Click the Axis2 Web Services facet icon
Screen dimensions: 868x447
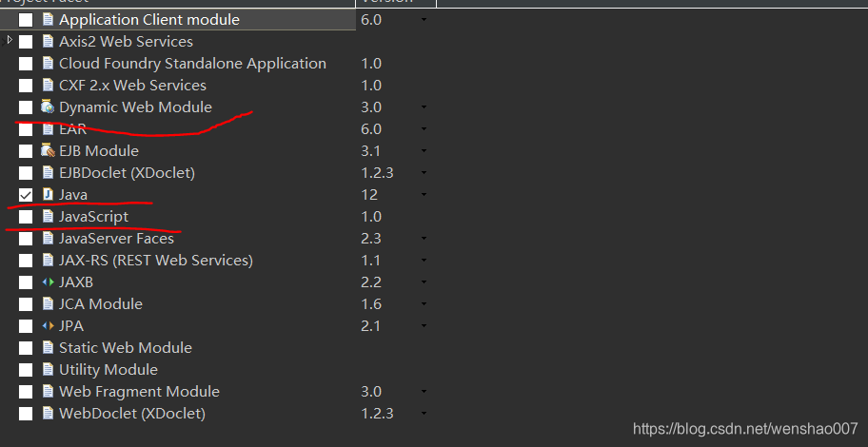tap(48, 42)
